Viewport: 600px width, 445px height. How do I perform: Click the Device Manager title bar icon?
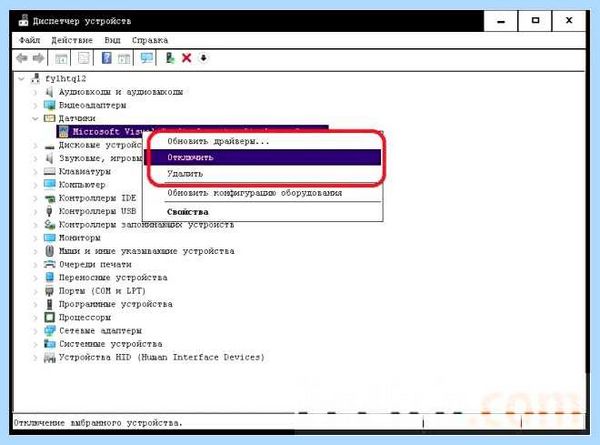point(23,21)
